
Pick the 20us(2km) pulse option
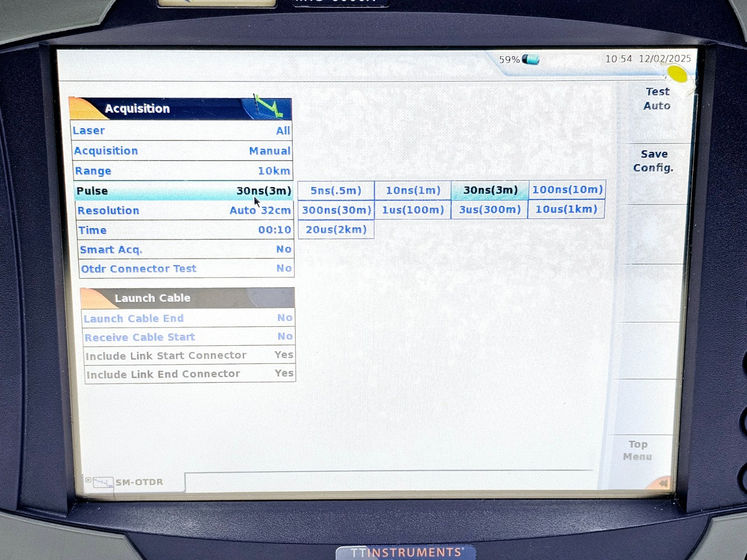[x=336, y=230]
